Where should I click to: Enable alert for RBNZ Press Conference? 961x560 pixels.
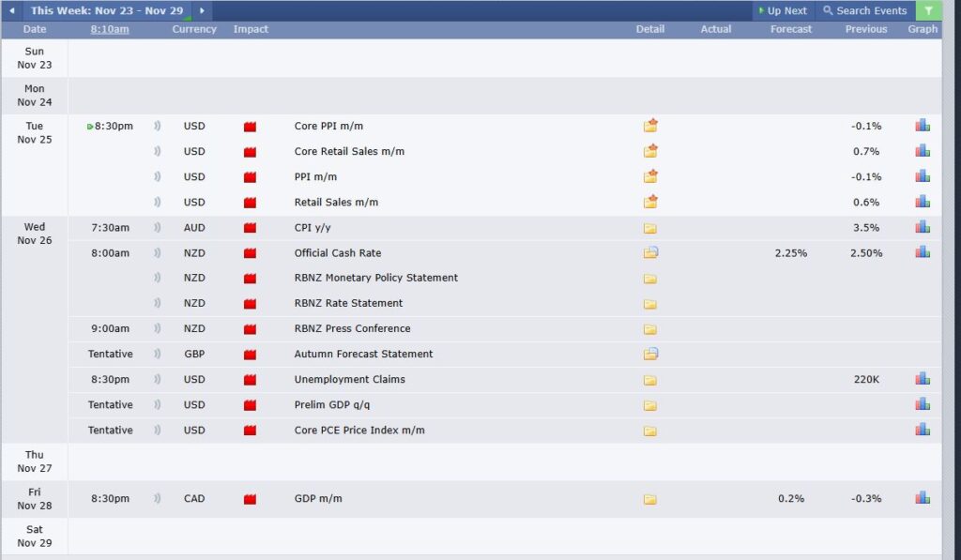click(x=158, y=328)
